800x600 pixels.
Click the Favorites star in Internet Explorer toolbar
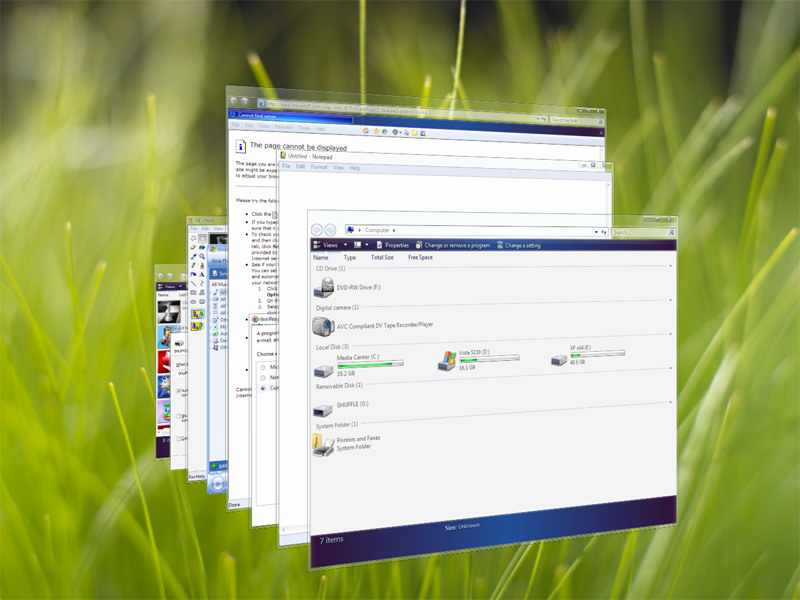coord(377,132)
